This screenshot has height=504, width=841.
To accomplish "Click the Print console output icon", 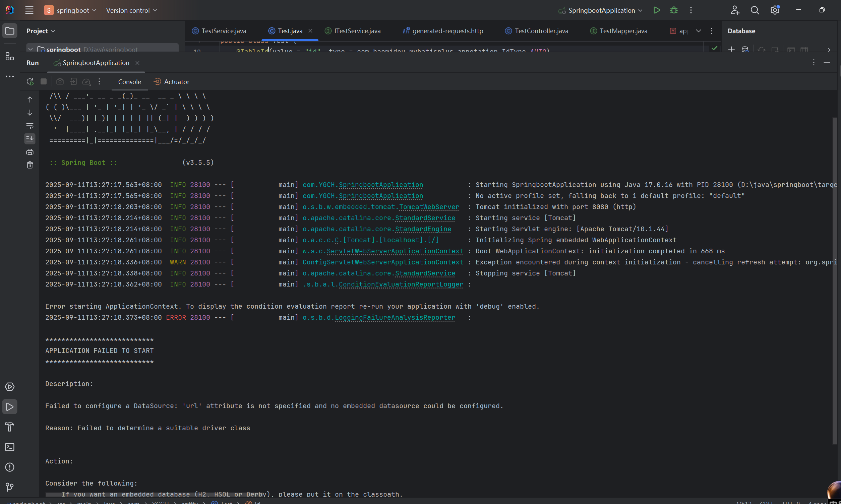I will click(30, 152).
